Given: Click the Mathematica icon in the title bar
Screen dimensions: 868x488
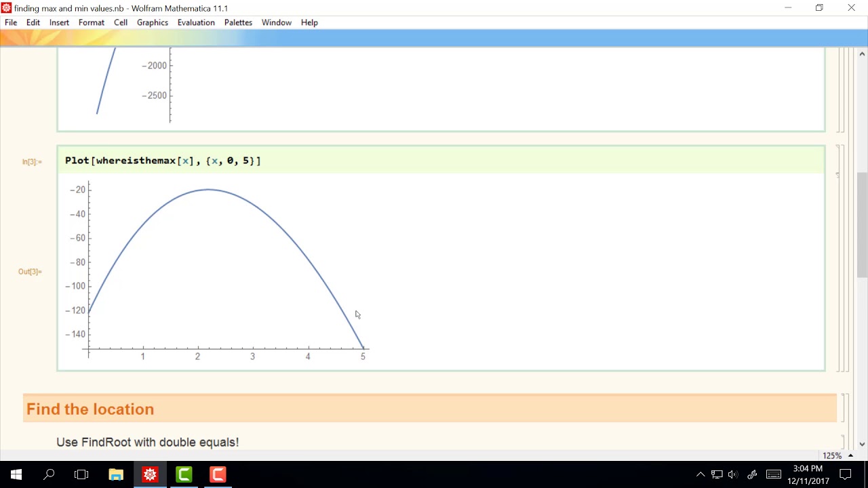Looking at the screenshot, I should tap(7, 8).
